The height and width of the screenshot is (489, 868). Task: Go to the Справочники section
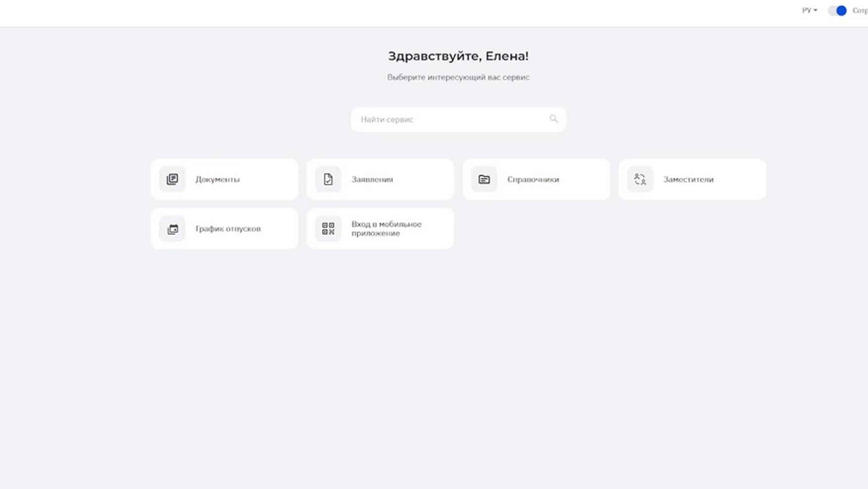[x=533, y=179]
